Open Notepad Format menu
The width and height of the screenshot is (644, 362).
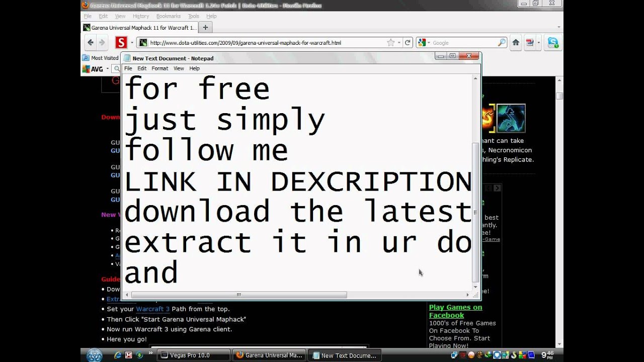[160, 68]
